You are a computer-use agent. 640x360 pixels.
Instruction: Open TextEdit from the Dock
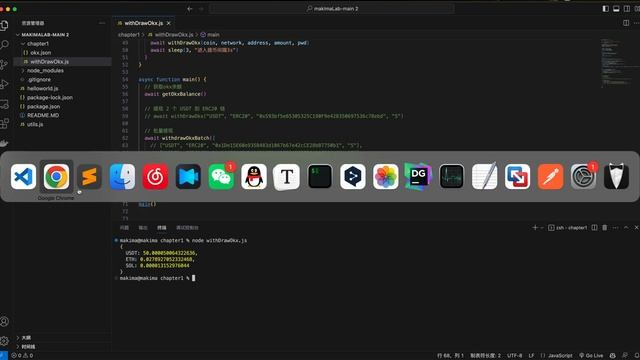click(x=484, y=177)
